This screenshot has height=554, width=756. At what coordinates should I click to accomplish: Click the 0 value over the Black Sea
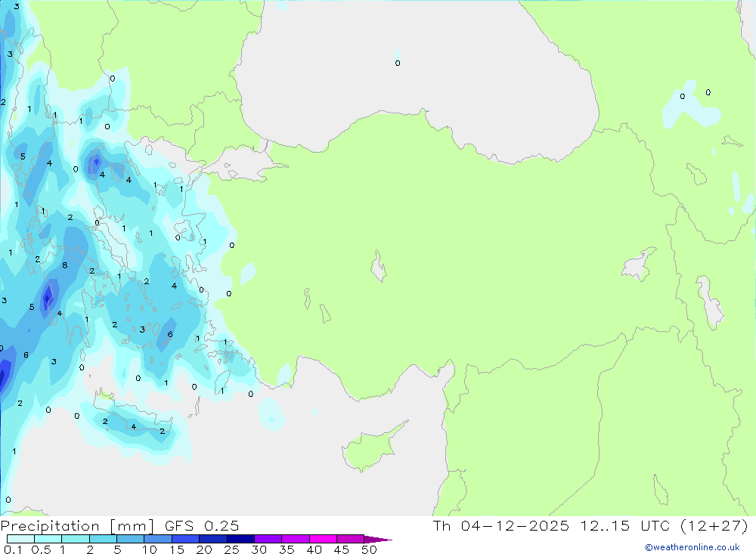[x=398, y=63]
